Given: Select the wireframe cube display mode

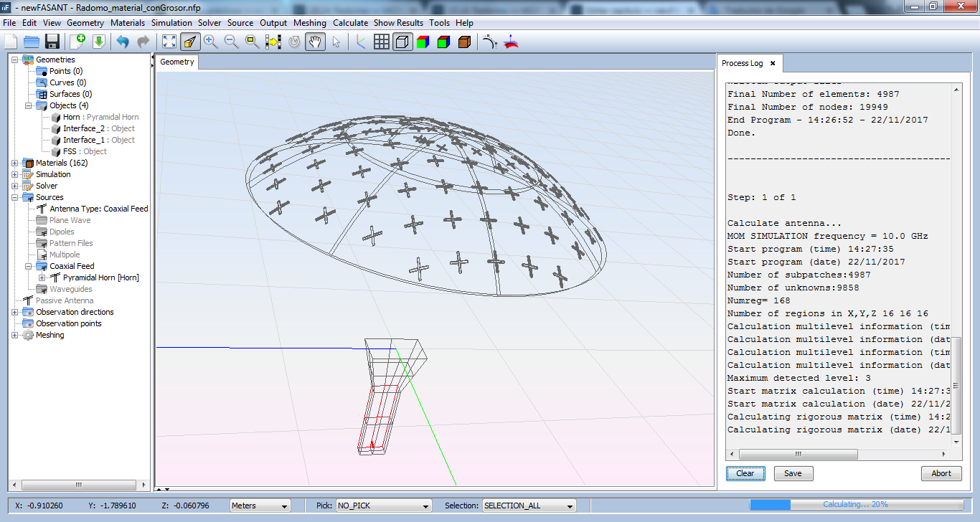Looking at the screenshot, I should pos(402,42).
